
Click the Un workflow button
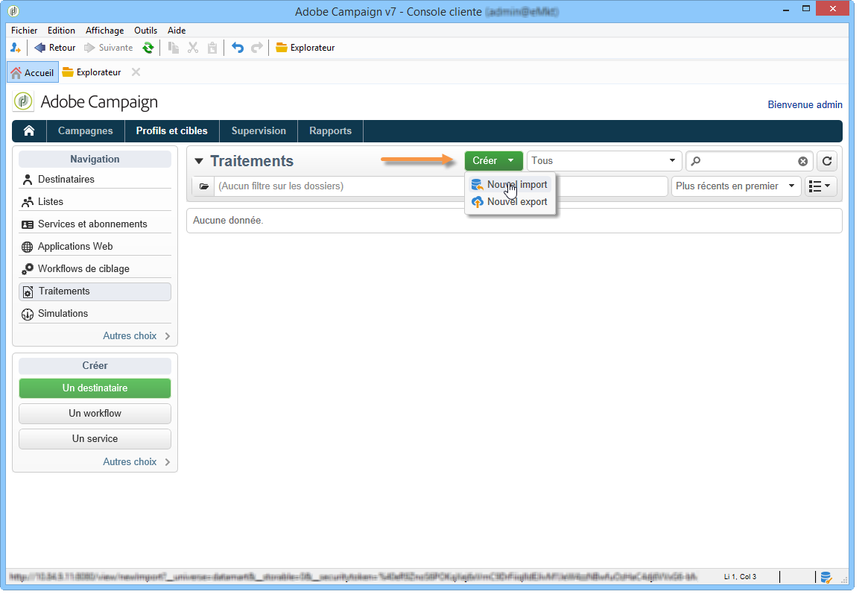(x=95, y=413)
